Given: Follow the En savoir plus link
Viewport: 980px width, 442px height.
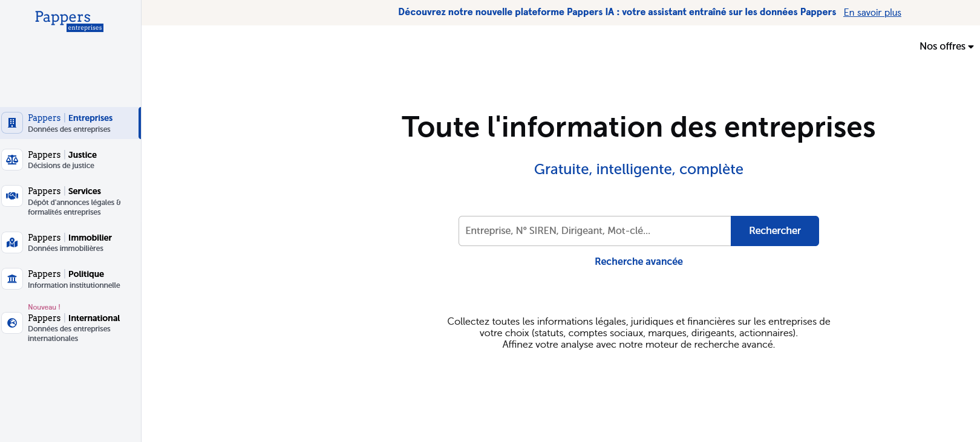Looking at the screenshot, I should coord(872,12).
